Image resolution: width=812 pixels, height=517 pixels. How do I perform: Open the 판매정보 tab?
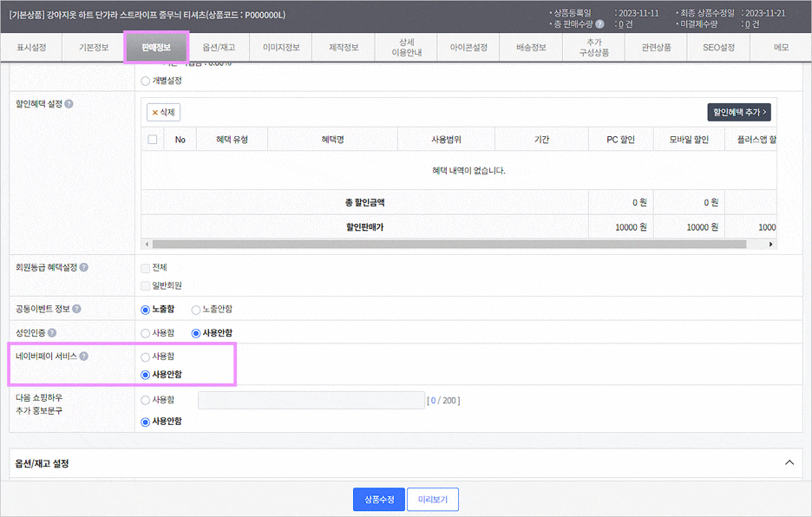(x=156, y=47)
